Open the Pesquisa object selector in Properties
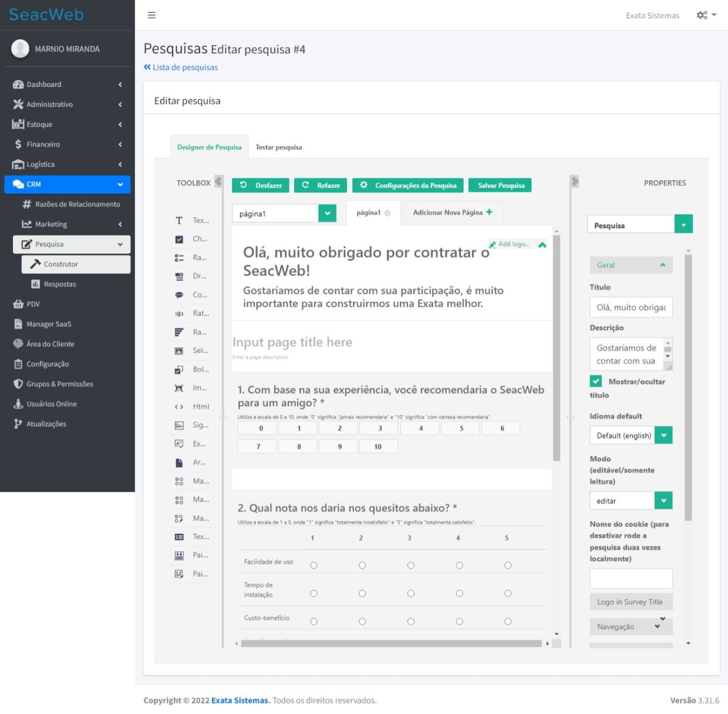Viewport: 728px width, 714px height. 640,224
